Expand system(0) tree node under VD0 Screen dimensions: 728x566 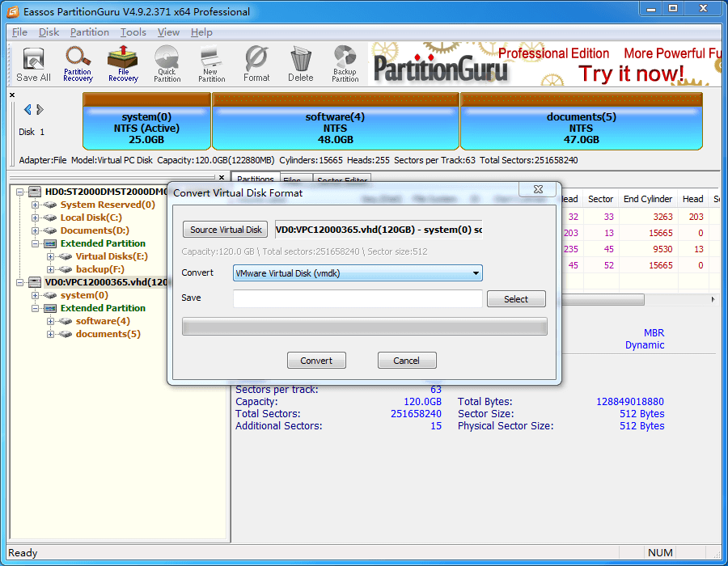[35, 295]
